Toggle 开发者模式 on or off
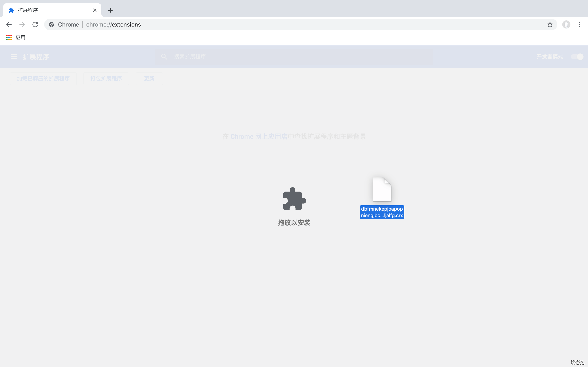 (x=577, y=57)
